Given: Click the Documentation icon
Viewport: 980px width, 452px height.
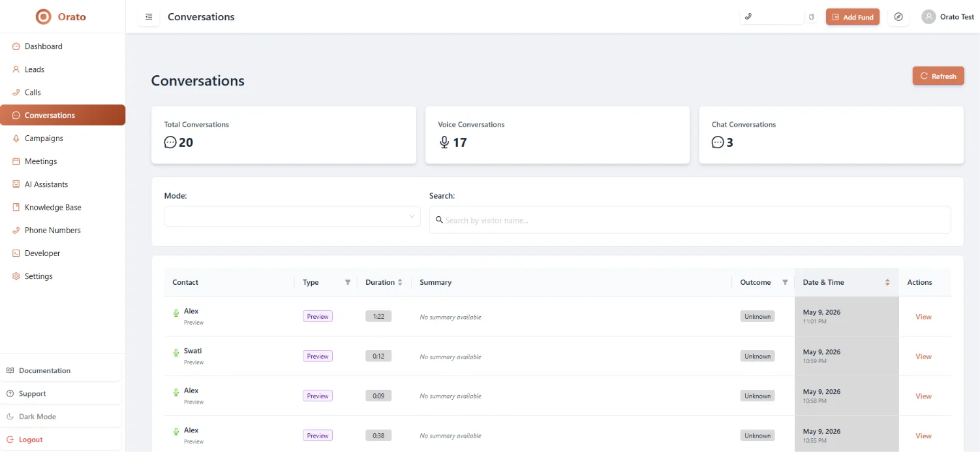Looking at the screenshot, I should (x=10, y=370).
